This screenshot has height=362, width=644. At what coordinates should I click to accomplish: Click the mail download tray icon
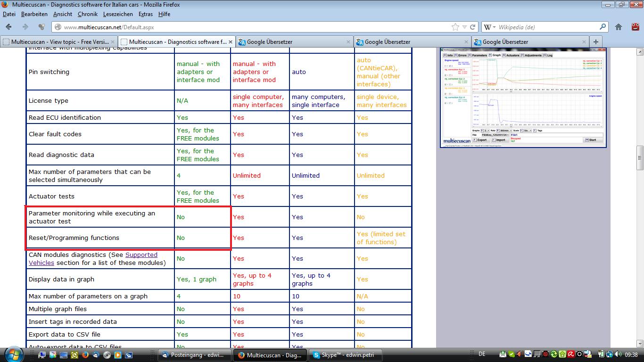point(503,354)
